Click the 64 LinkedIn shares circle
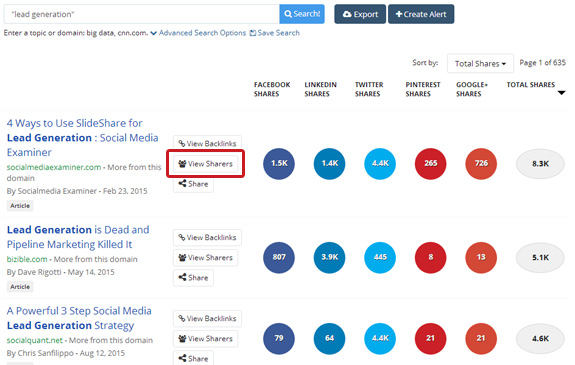 click(x=330, y=339)
